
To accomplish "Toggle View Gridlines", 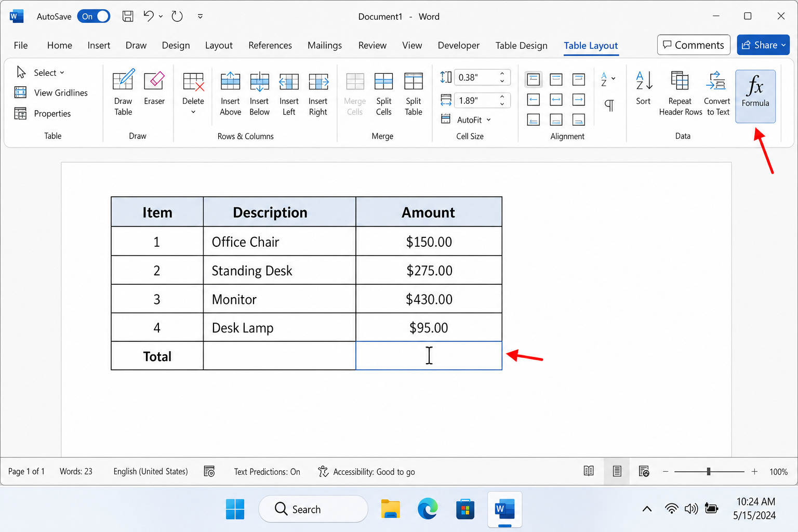I will click(x=51, y=92).
